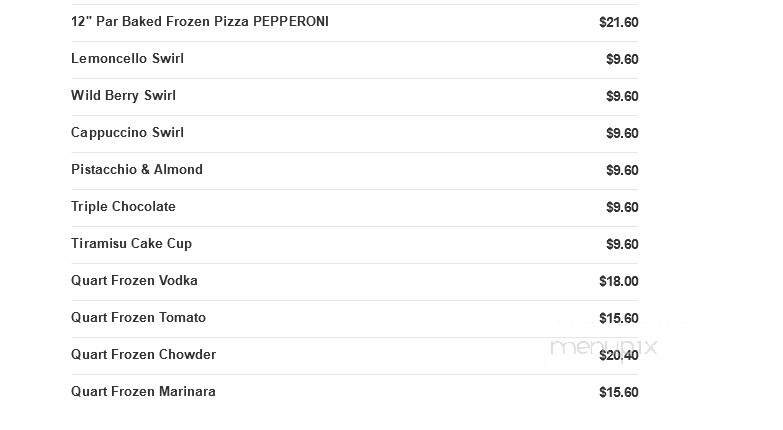Image resolution: width=783 pixels, height=430 pixels.
Task: Select the 12" Par Baked Frozen Pizza PEPPERONI item
Action: coord(200,22)
